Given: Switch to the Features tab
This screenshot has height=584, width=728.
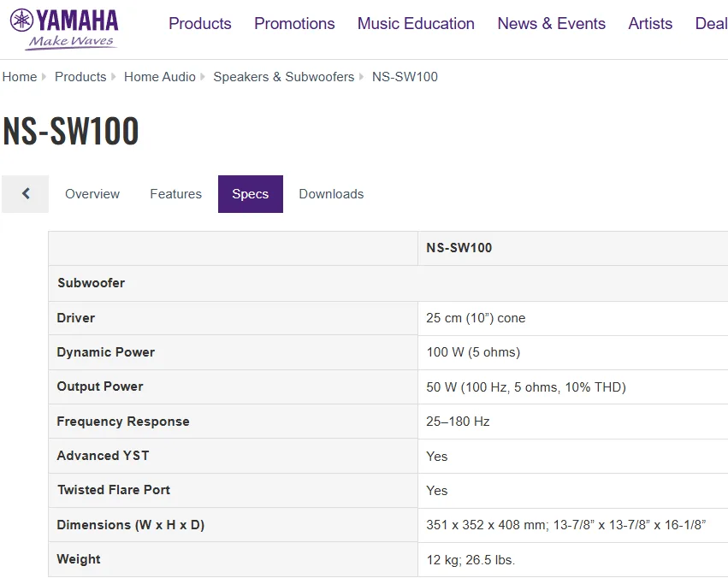Looking at the screenshot, I should 176,193.
